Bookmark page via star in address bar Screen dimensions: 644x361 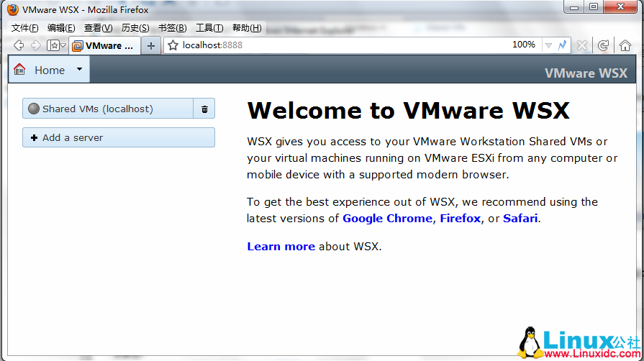tap(173, 45)
